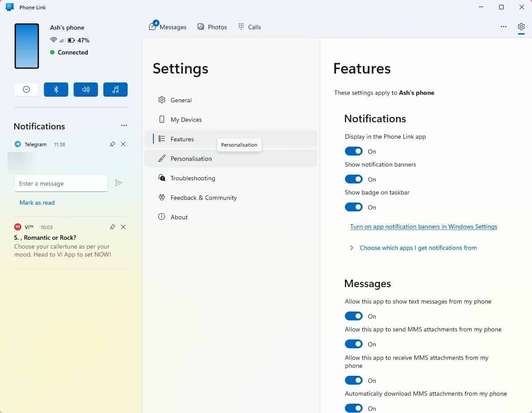Open the Notifications options ellipsis menu
The image size is (532, 413).
coord(124,125)
